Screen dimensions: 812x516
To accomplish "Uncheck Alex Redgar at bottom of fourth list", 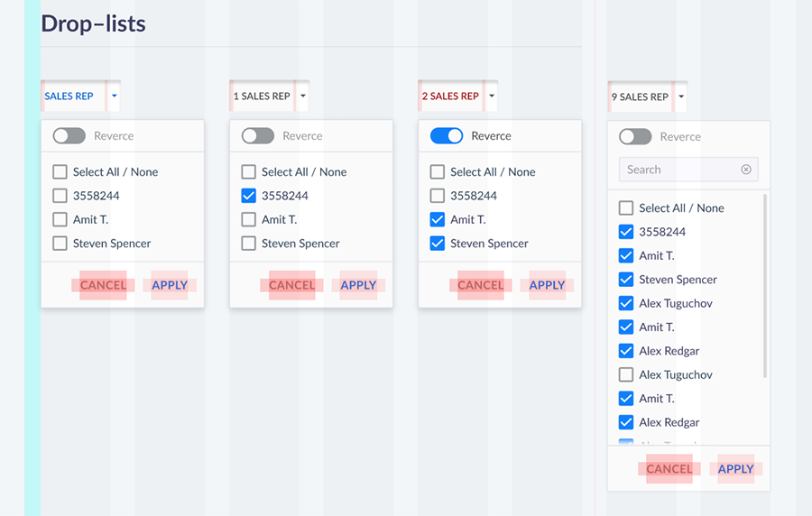I will pos(626,422).
